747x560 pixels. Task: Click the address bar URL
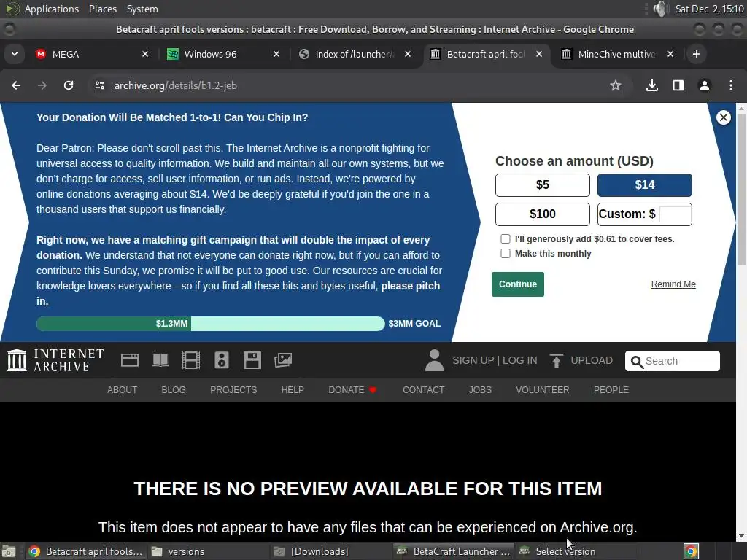pos(175,86)
